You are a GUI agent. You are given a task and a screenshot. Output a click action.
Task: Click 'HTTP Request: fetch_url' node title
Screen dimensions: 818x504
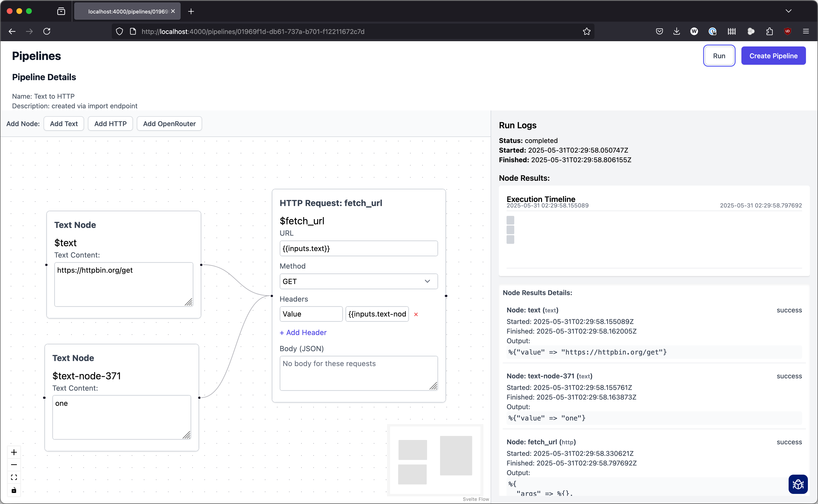click(331, 203)
